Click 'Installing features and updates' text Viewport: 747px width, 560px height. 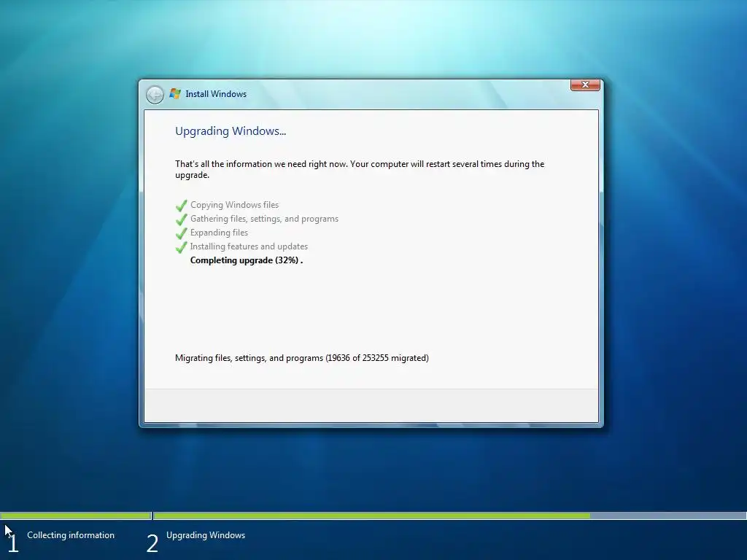coord(249,246)
